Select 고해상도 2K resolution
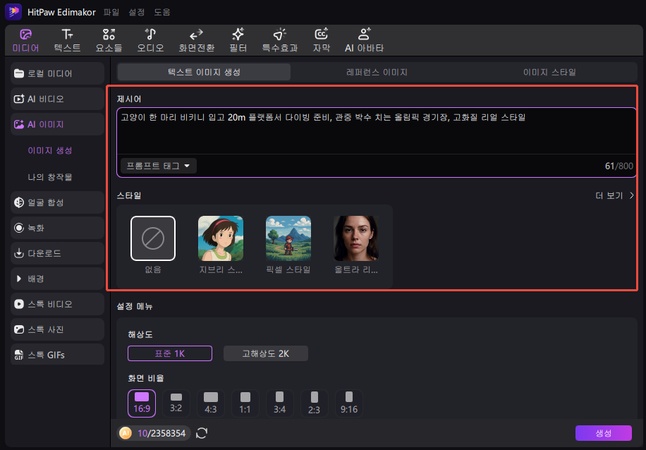The image size is (646, 450). coord(266,354)
